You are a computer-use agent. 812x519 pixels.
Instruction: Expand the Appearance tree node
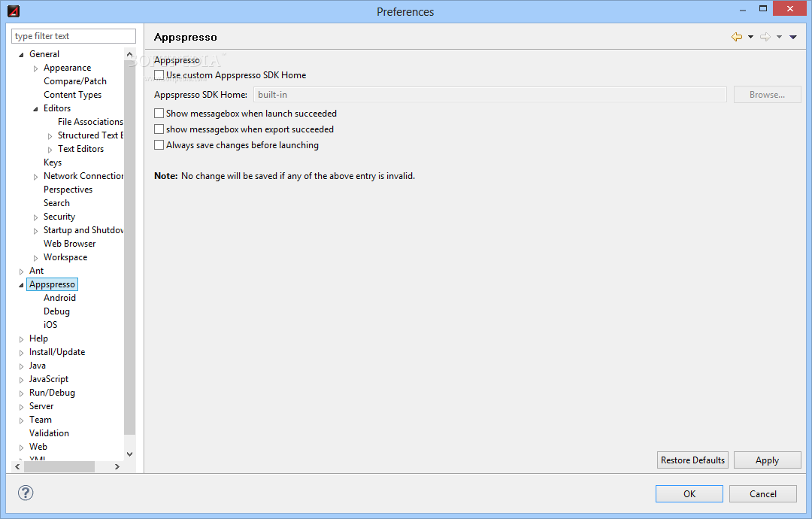(36, 68)
